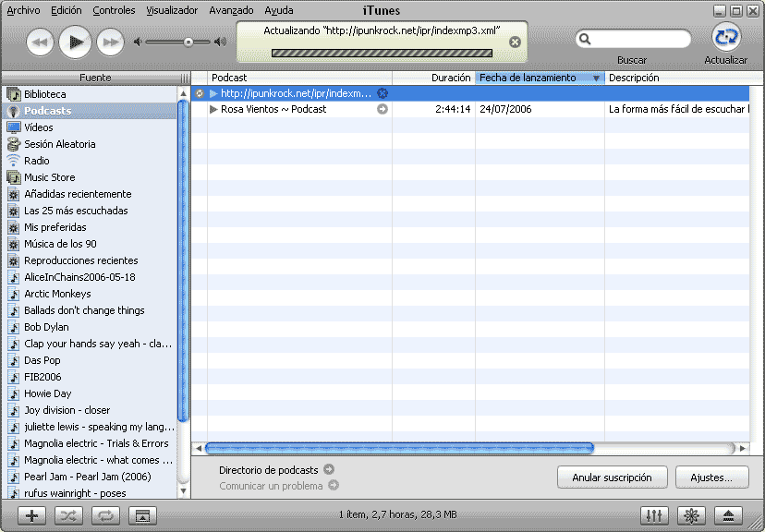Toggle sort arrow on Fecha de lanzamiento

[596, 78]
